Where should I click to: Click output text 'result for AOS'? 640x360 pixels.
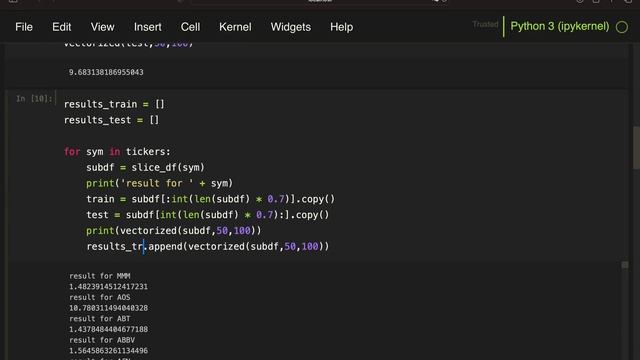click(x=100, y=297)
